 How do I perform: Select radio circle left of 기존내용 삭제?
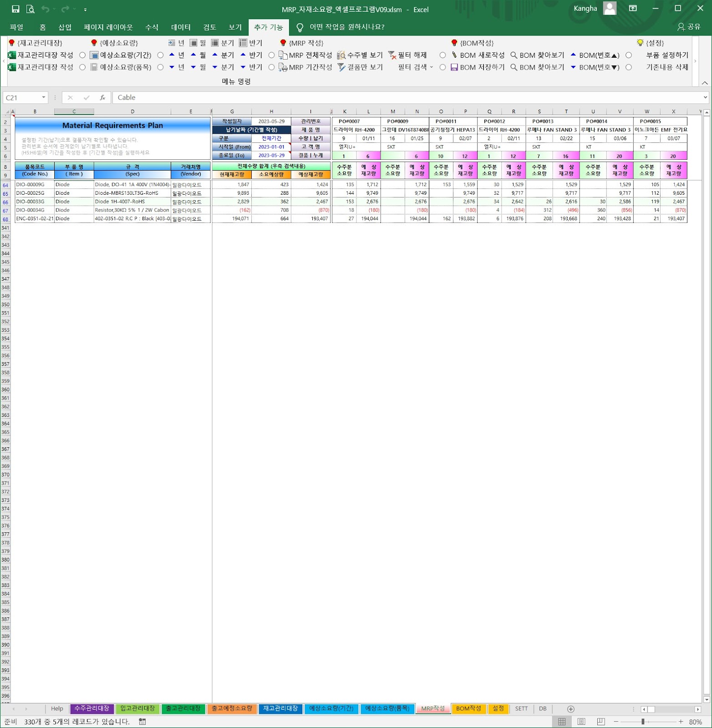[629, 67]
